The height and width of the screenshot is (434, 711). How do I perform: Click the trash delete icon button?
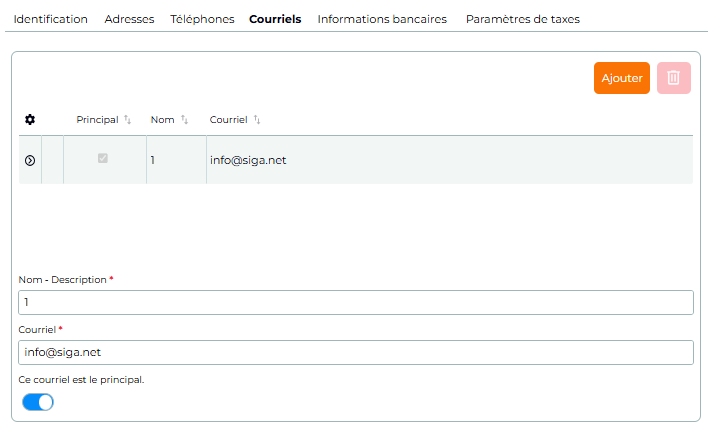tap(673, 78)
